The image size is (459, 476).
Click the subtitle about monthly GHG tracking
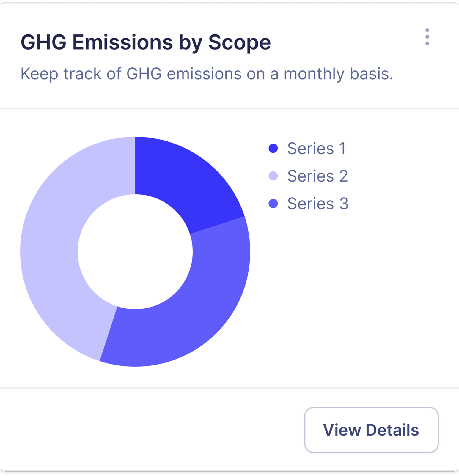[207, 74]
